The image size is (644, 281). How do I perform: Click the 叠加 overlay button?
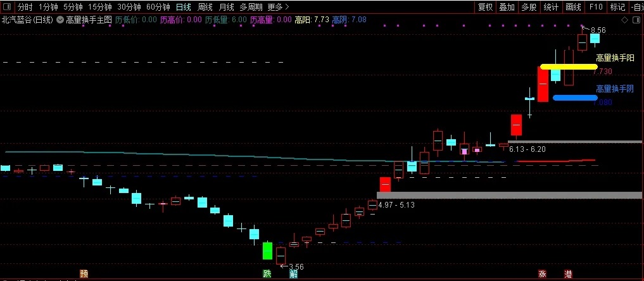coord(507,7)
